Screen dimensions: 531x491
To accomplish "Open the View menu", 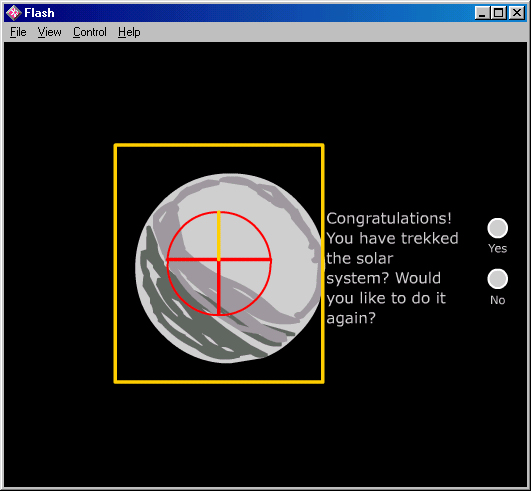I will (49, 32).
